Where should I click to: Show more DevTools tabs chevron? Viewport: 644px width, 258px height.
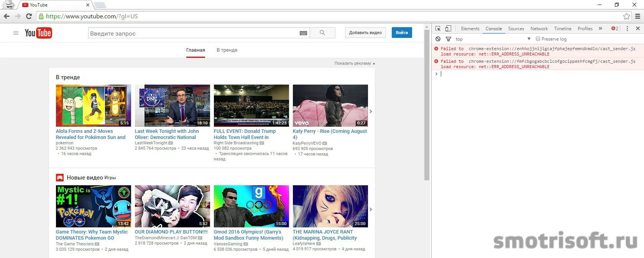tap(600, 28)
